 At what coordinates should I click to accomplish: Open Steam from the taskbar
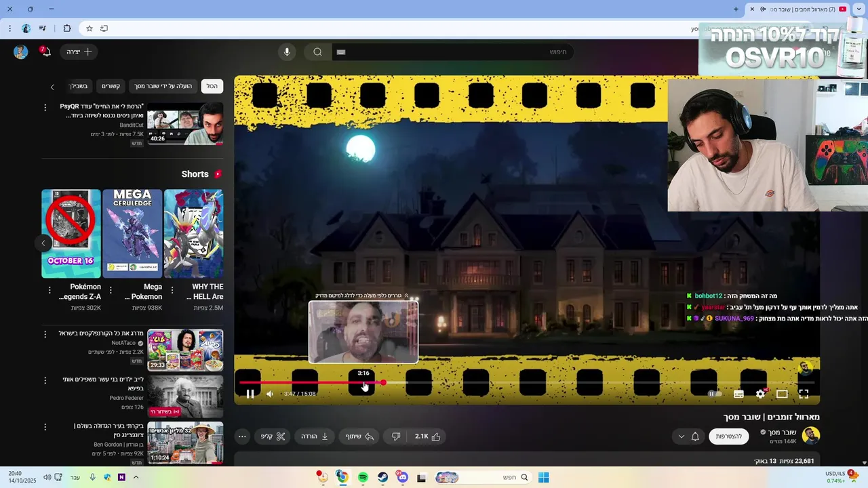(382, 477)
